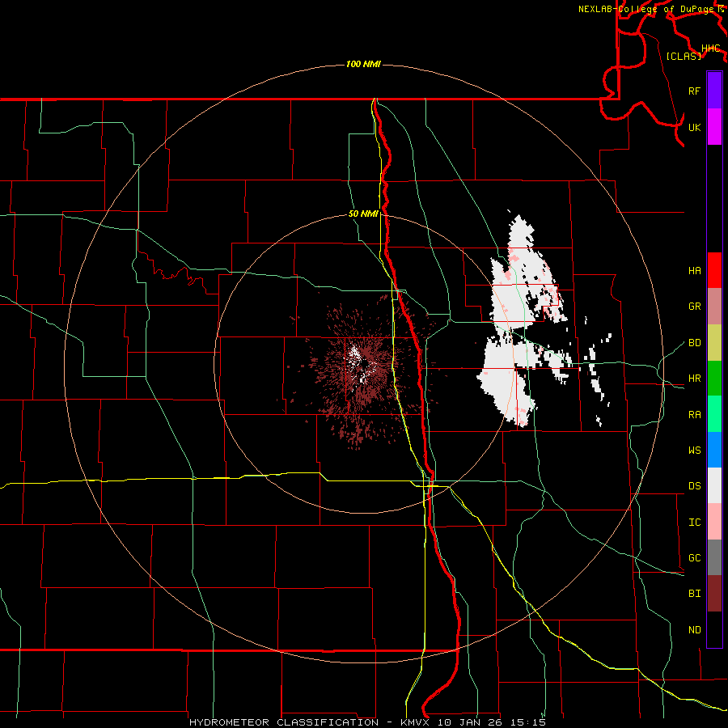
Task: Click the RA legend label
Action: [694, 415]
